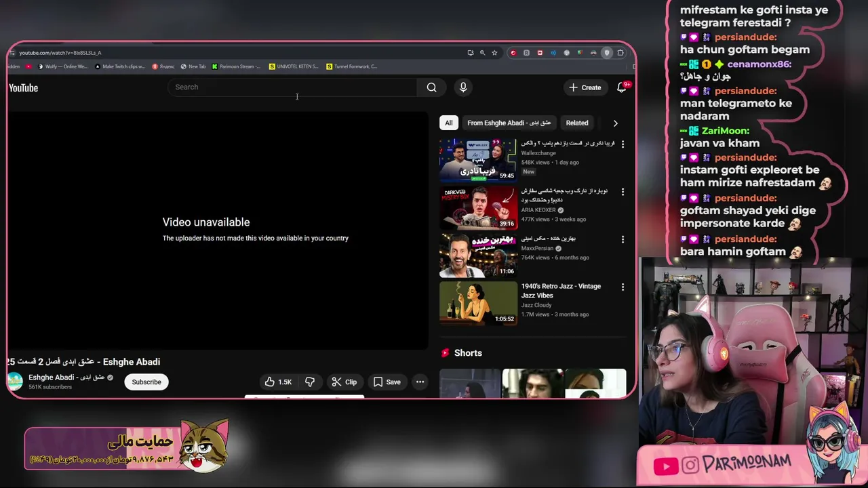Open the browser extensions puzzle icon
This screenshot has width=868, height=488.
(x=620, y=53)
